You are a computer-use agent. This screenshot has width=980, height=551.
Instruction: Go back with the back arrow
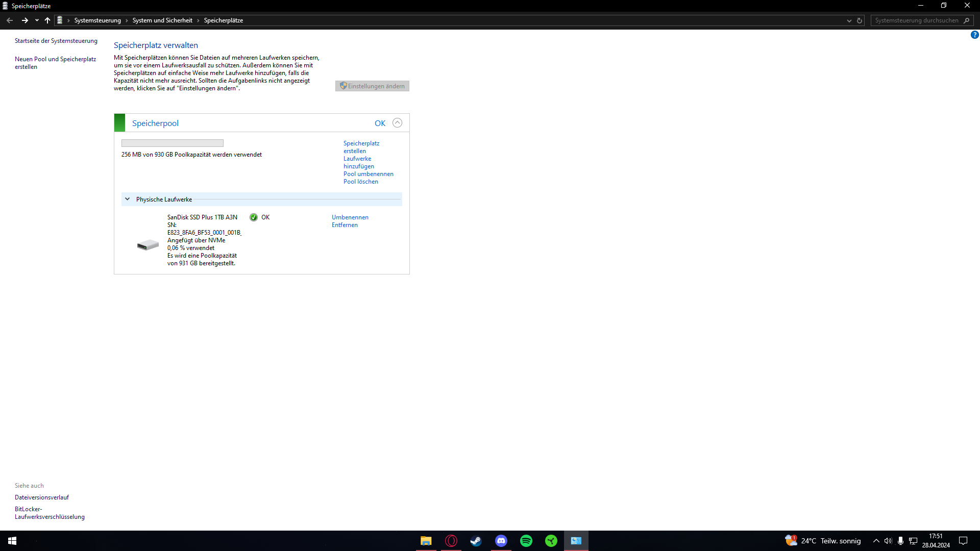point(10,20)
